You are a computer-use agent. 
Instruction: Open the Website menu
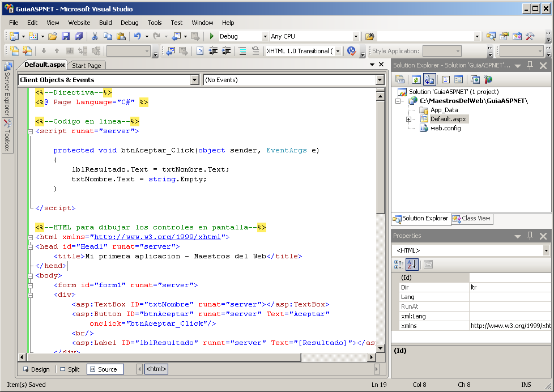tap(79, 23)
